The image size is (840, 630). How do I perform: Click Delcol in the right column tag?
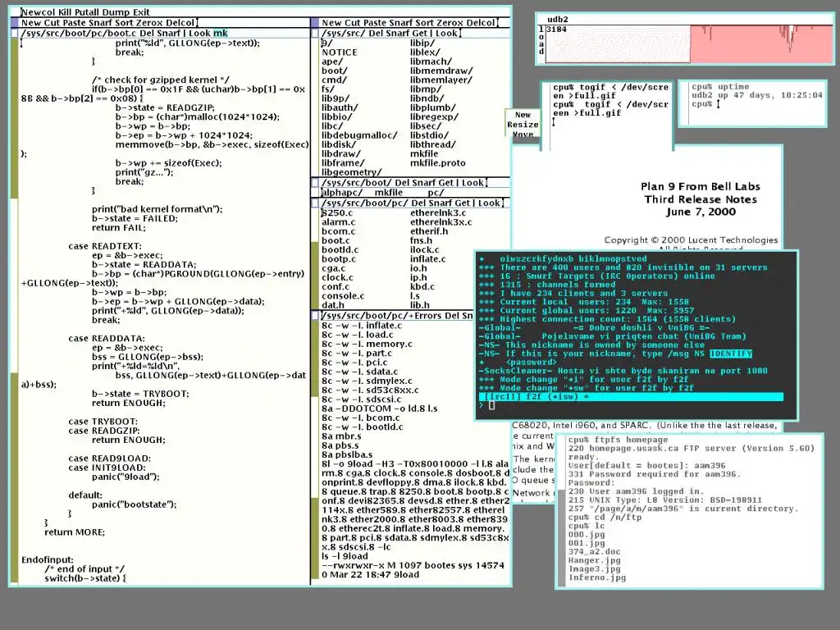coord(479,22)
